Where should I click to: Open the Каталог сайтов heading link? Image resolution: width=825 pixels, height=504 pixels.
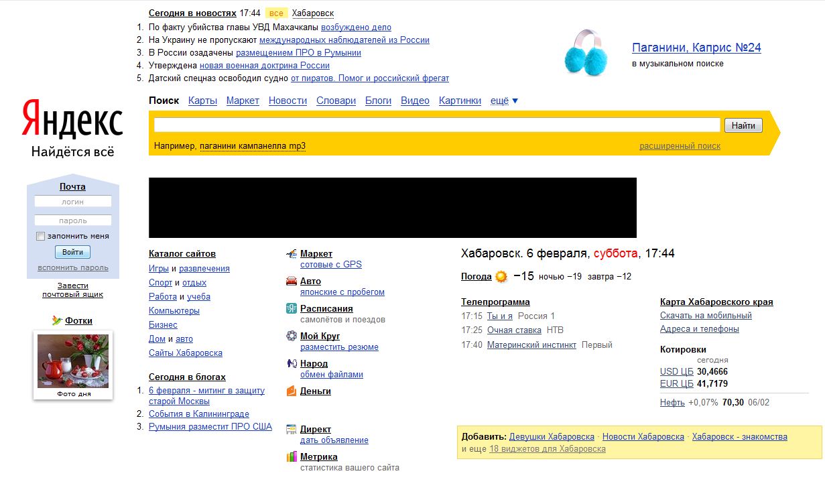point(182,254)
